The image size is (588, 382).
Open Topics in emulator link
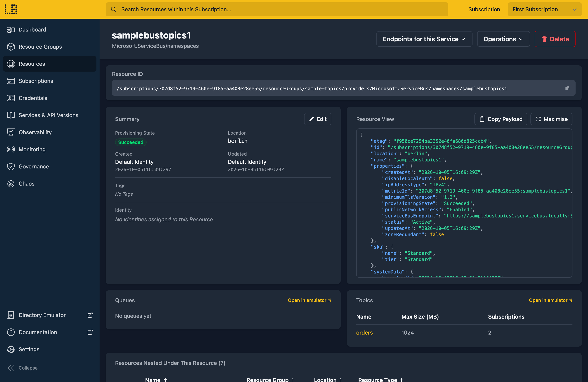[550, 300]
